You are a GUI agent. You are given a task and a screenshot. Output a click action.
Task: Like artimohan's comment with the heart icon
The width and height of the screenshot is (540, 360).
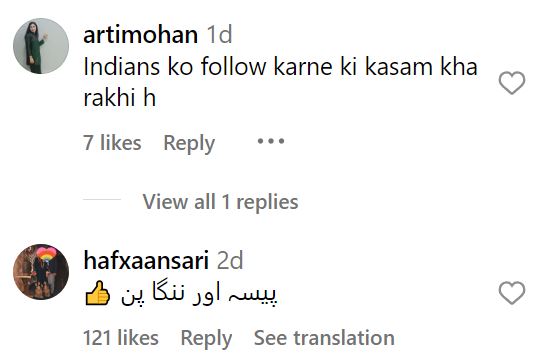pos(512,83)
